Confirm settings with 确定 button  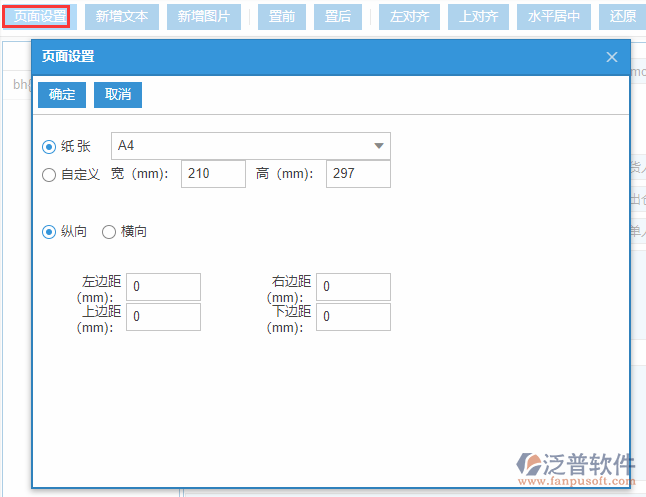[62, 94]
